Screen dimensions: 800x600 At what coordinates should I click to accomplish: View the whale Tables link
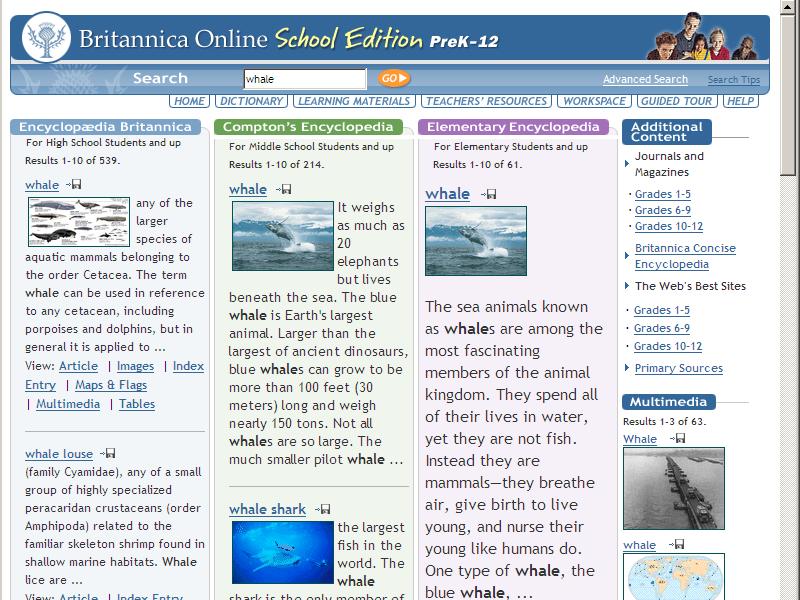tap(137, 404)
